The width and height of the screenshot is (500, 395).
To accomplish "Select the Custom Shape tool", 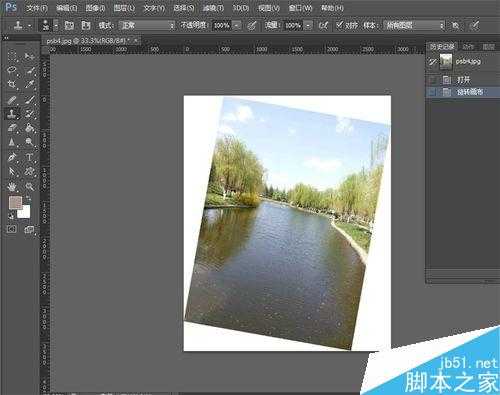I will 30,172.
